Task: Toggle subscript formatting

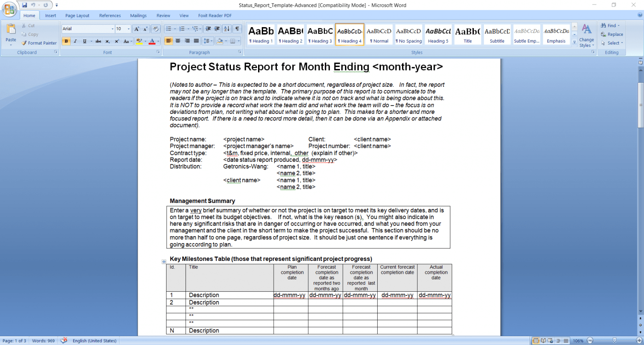Action: pos(108,40)
